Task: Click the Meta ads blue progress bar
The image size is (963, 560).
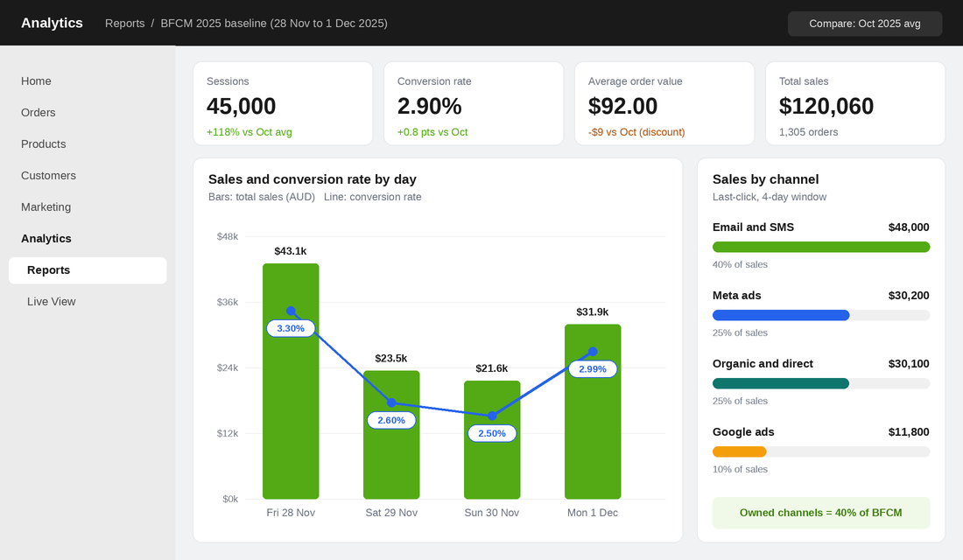Action: pyautogui.click(x=781, y=315)
